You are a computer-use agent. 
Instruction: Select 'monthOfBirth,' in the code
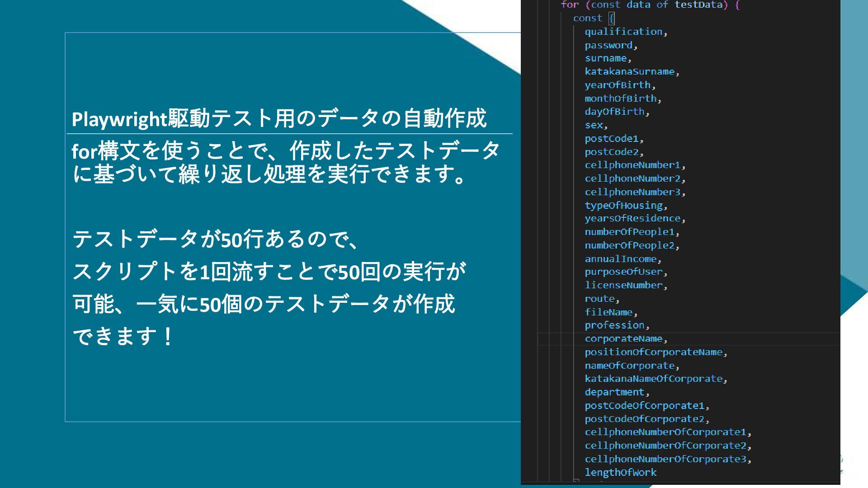(623, 99)
